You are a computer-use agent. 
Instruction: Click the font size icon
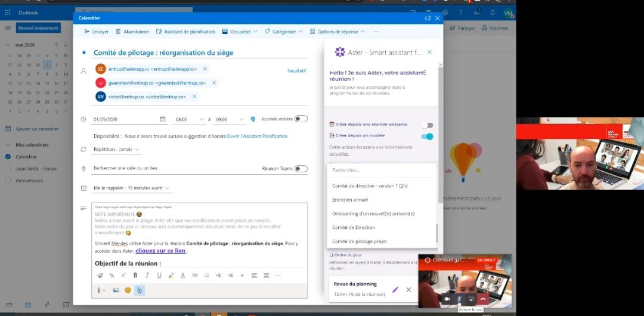(112, 275)
